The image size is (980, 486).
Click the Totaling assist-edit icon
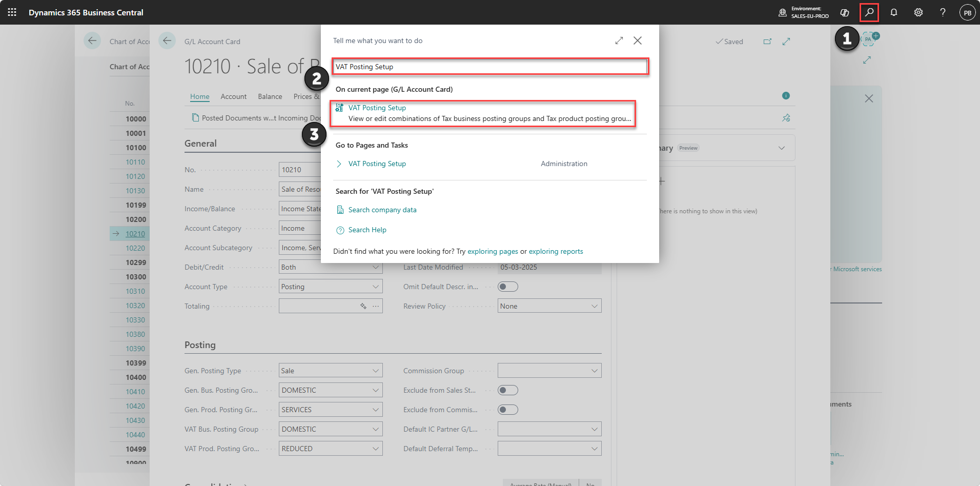pos(363,306)
